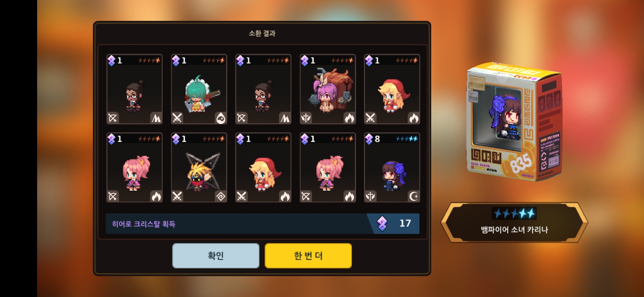Click the fire element icon on merchant card
Viewport: 644px width, 297px height.
350,118
